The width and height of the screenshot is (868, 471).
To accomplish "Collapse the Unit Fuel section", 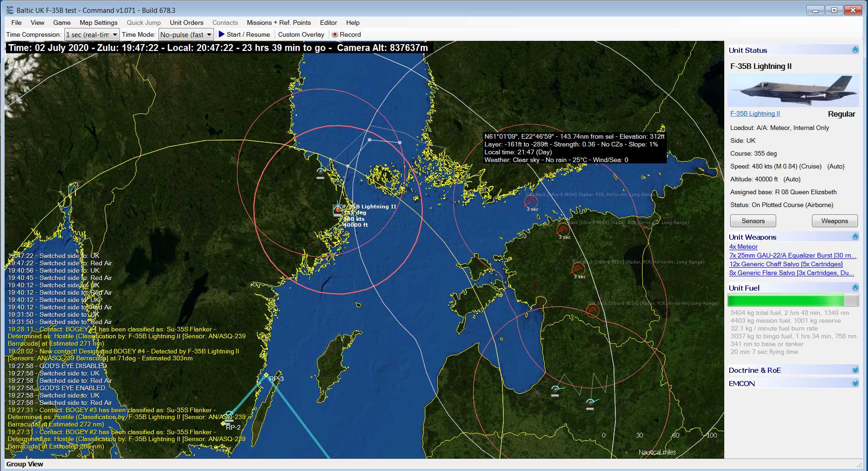I will (855, 288).
